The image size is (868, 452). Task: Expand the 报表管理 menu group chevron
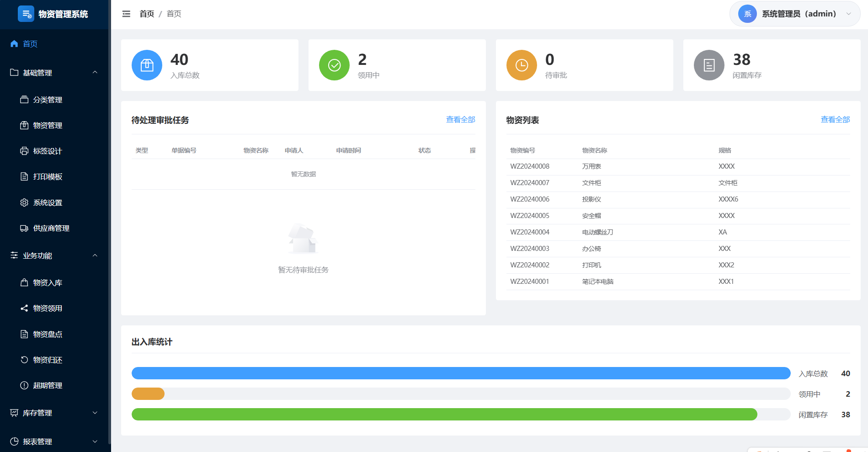tap(95, 441)
